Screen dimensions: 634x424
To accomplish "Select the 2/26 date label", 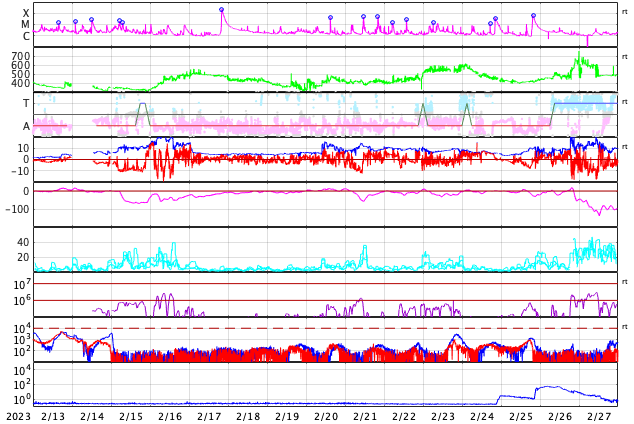I will pos(560,417).
